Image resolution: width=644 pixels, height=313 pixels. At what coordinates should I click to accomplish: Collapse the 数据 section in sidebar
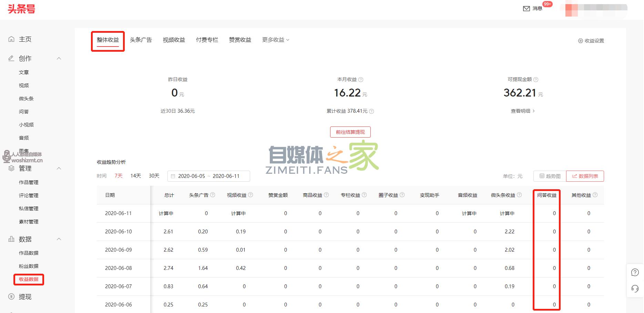59,239
